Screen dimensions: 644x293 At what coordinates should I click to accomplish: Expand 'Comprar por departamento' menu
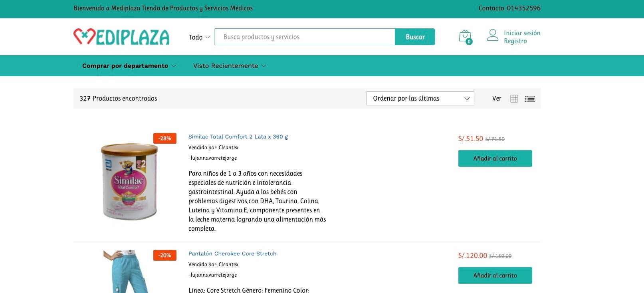pos(129,66)
